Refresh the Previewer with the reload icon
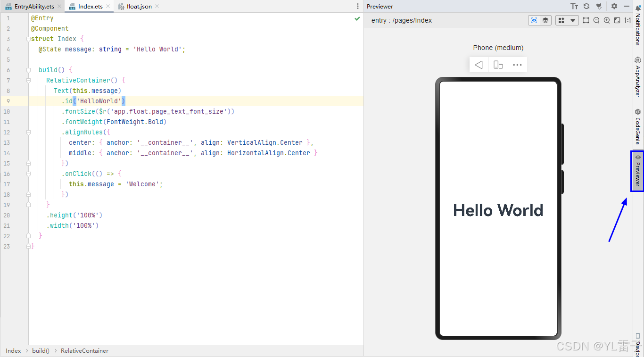The width and height of the screenshot is (644, 357). click(x=586, y=6)
